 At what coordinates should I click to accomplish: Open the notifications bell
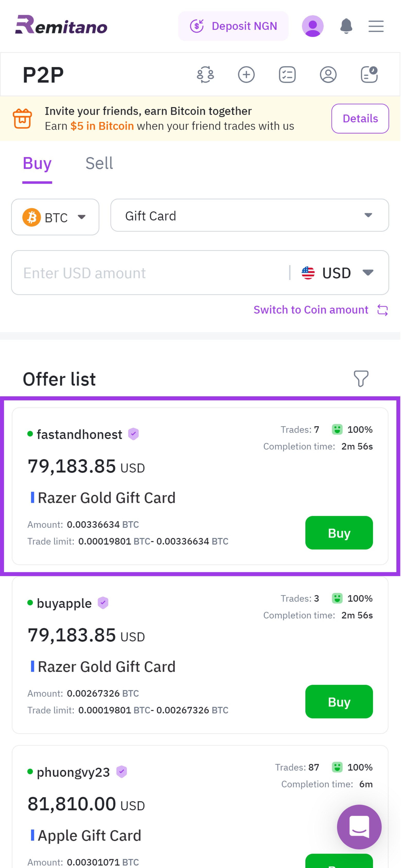(345, 26)
